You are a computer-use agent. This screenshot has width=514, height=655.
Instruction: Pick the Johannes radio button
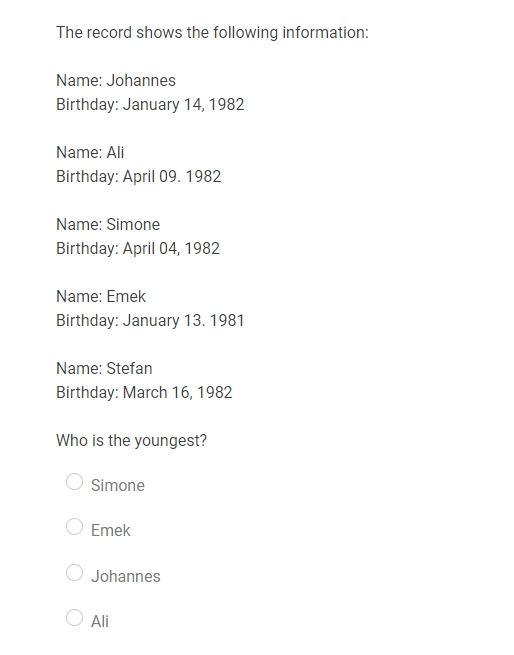pyautogui.click(x=74, y=572)
